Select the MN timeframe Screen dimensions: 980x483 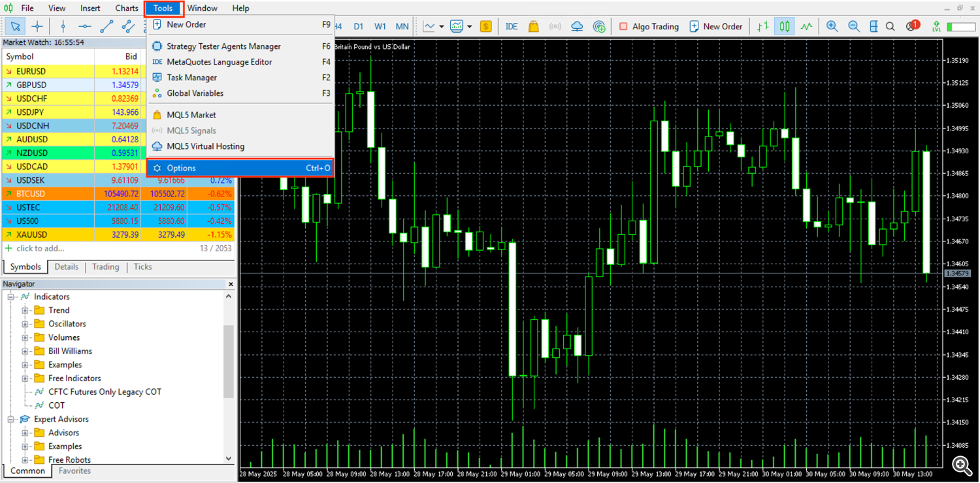click(402, 27)
